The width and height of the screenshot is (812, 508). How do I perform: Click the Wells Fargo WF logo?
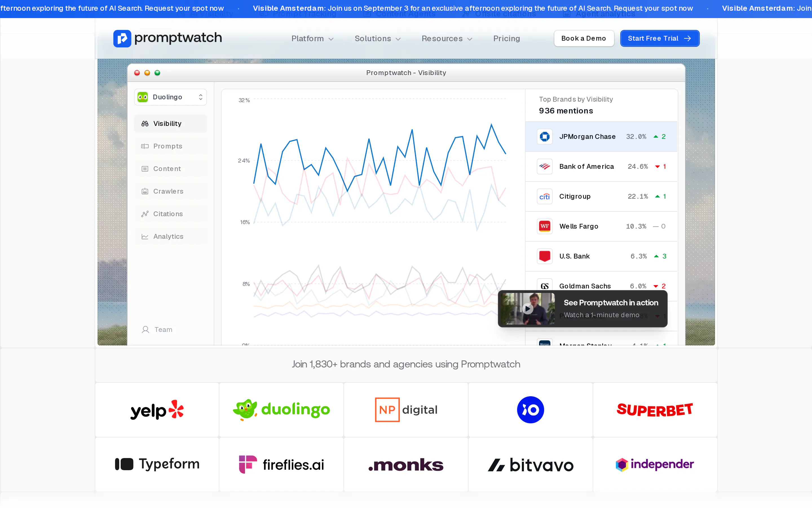[x=545, y=226]
